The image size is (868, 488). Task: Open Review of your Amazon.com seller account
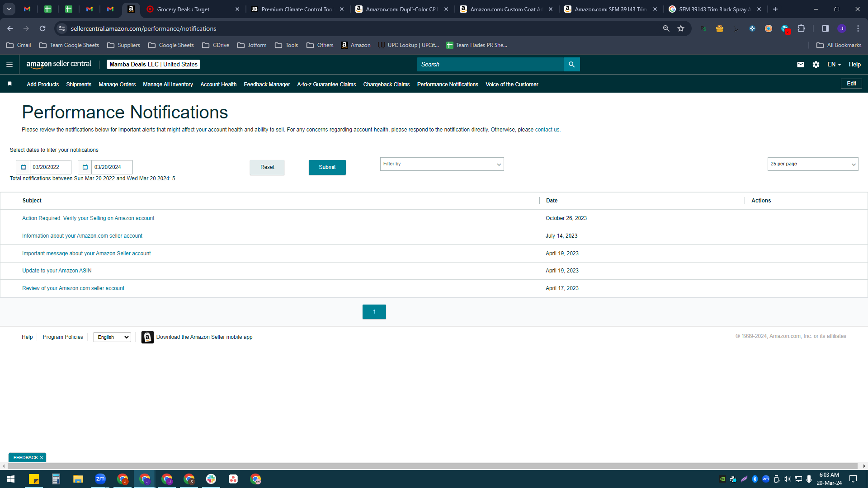[73, 288]
